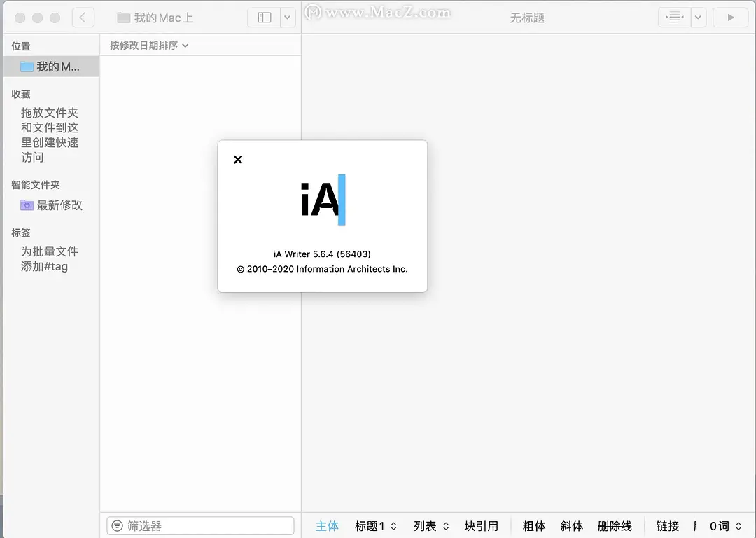
Task: Open the 标题1 heading stepper
Action: pos(376,526)
